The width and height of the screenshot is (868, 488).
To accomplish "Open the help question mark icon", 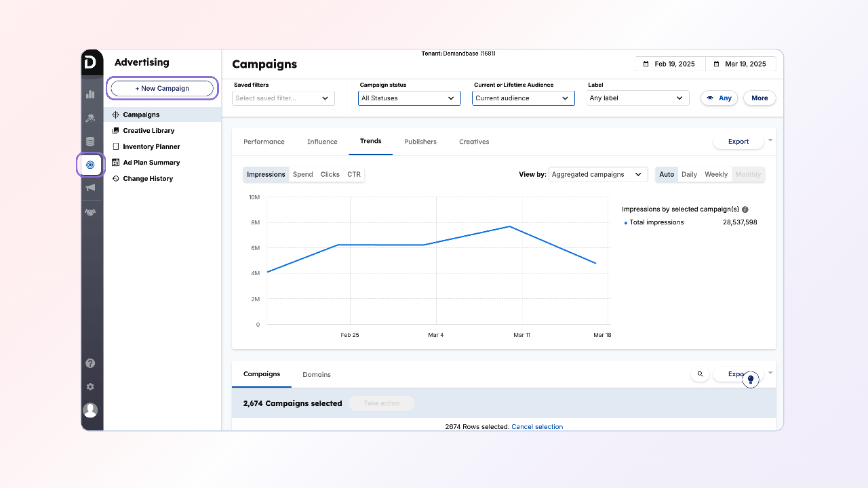I will coord(90,363).
